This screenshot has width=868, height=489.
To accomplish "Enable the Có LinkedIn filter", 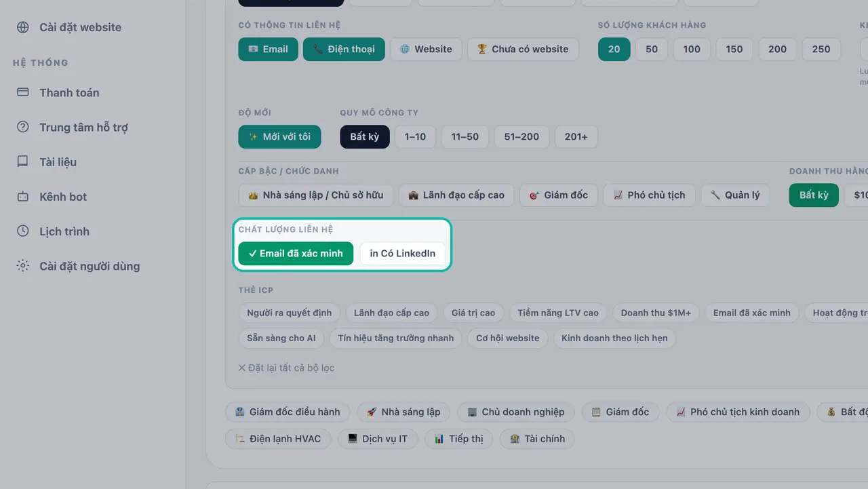I will 403,254.
